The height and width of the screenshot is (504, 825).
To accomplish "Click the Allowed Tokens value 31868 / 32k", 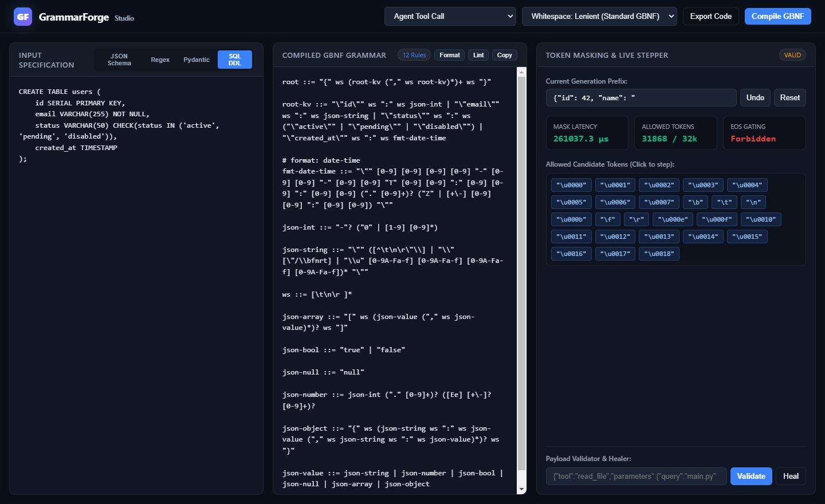I will coord(669,139).
